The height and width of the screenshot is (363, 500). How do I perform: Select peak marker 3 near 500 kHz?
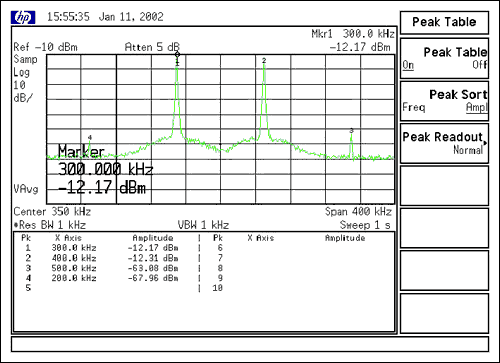pyautogui.click(x=351, y=131)
